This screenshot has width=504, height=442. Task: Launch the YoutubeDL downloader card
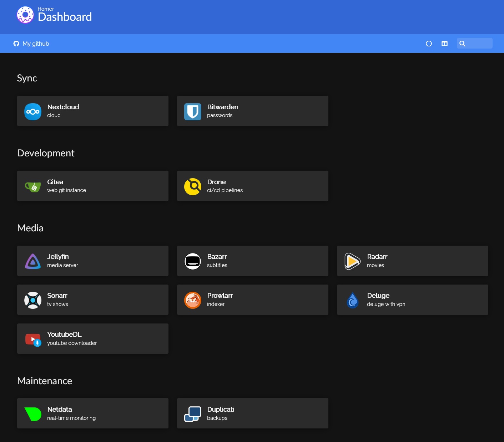[93, 339]
